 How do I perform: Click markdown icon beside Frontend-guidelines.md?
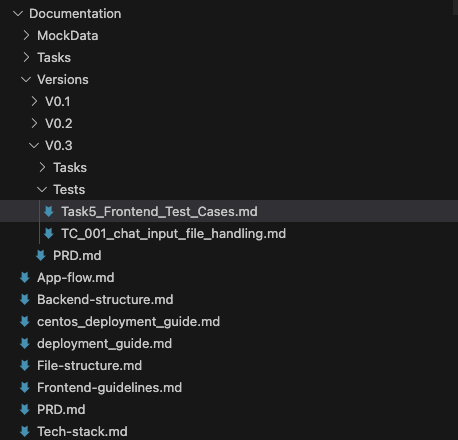(x=25, y=387)
